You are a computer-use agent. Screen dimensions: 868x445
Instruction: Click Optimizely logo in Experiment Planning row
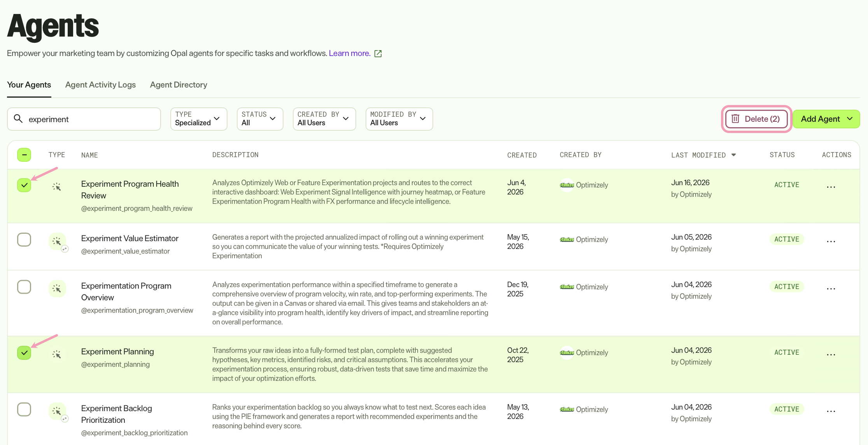[567, 353]
